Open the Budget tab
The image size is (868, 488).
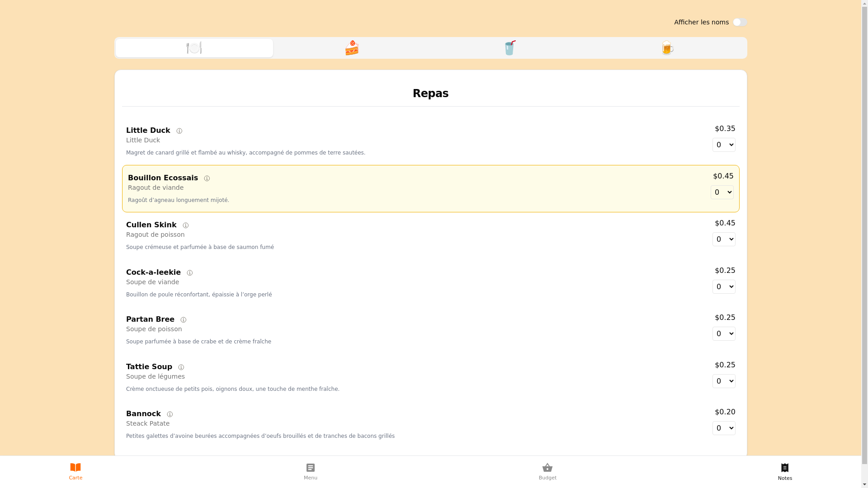(x=547, y=472)
